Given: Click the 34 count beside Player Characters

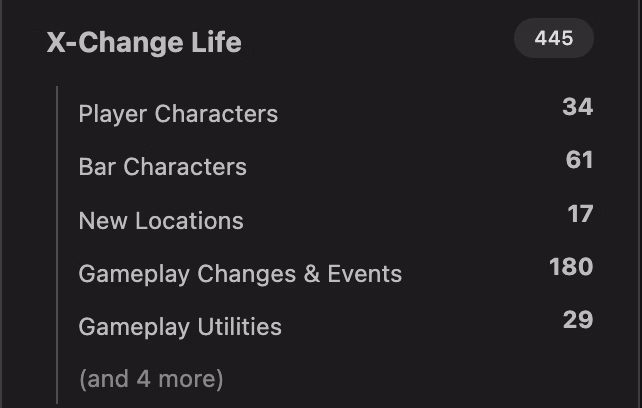Looking at the screenshot, I should [577, 107].
